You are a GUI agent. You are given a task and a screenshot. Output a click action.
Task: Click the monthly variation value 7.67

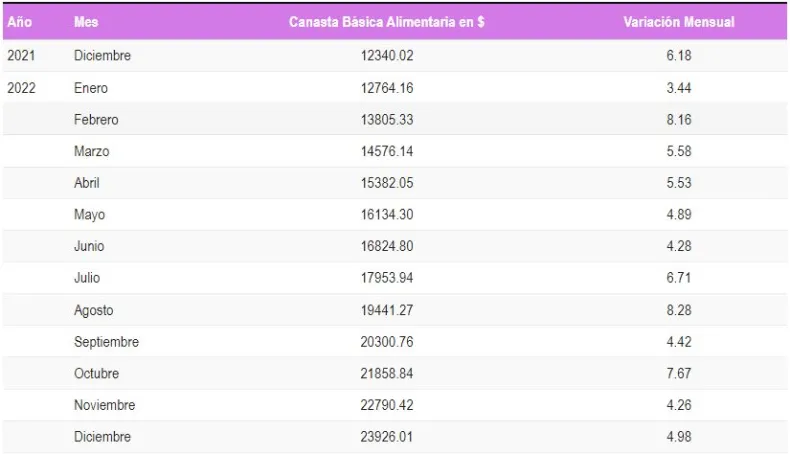tap(679, 373)
